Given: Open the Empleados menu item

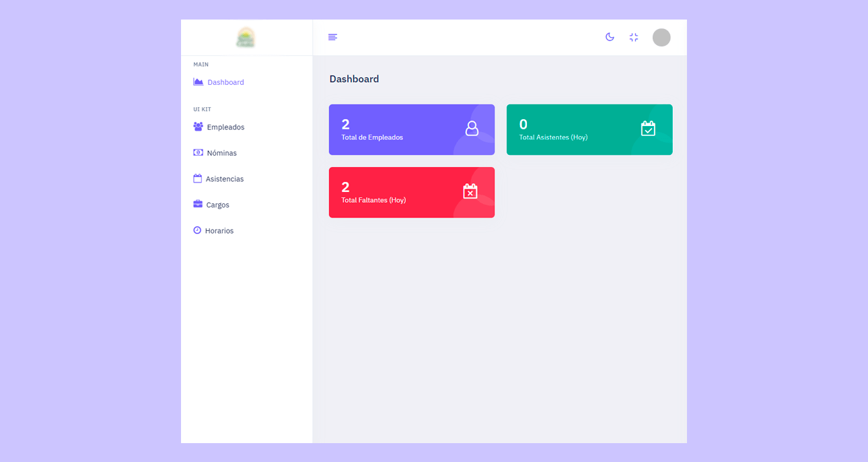Looking at the screenshot, I should [x=225, y=127].
